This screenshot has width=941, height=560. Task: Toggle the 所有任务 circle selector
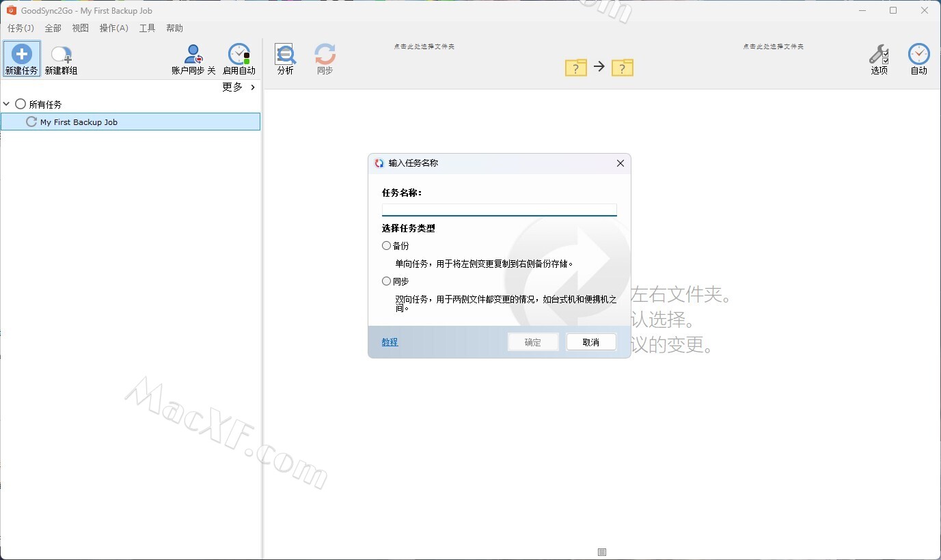21,104
